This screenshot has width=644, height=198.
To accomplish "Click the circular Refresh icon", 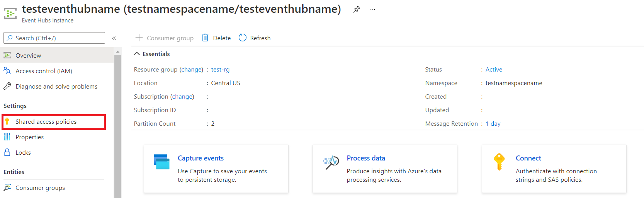I will pos(242,38).
